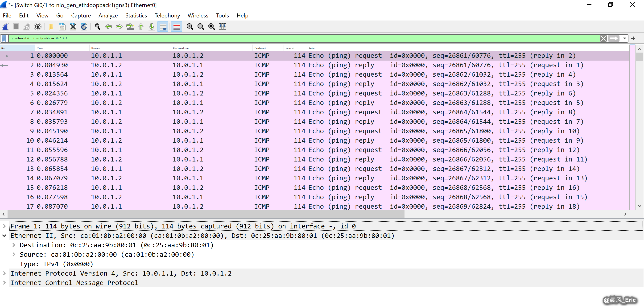Stop the running packet capture
The width and height of the screenshot is (644, 306).
tap(16, 26)
